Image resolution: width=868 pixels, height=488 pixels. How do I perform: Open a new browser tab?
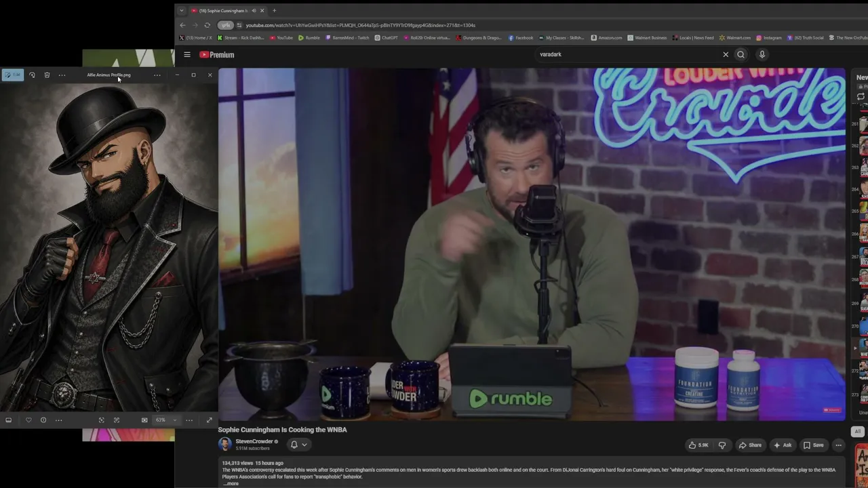pyautogui.click(x=274, y=11)
